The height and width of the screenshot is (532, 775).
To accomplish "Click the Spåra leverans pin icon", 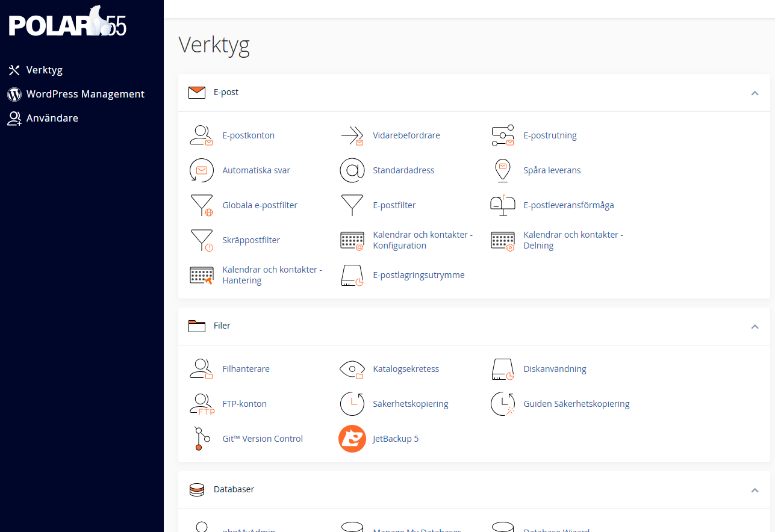I will pyautogui.click(x=502, y=170).
